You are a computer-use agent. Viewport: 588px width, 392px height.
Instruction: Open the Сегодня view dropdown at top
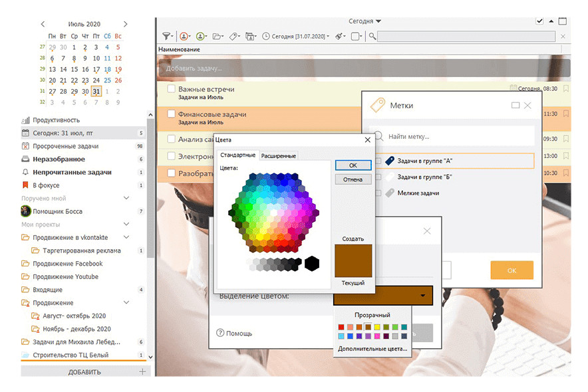365,21
